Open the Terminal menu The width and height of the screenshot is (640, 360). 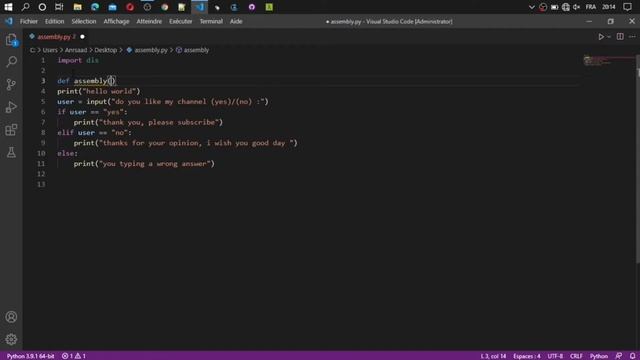click(x=211, y=21)
